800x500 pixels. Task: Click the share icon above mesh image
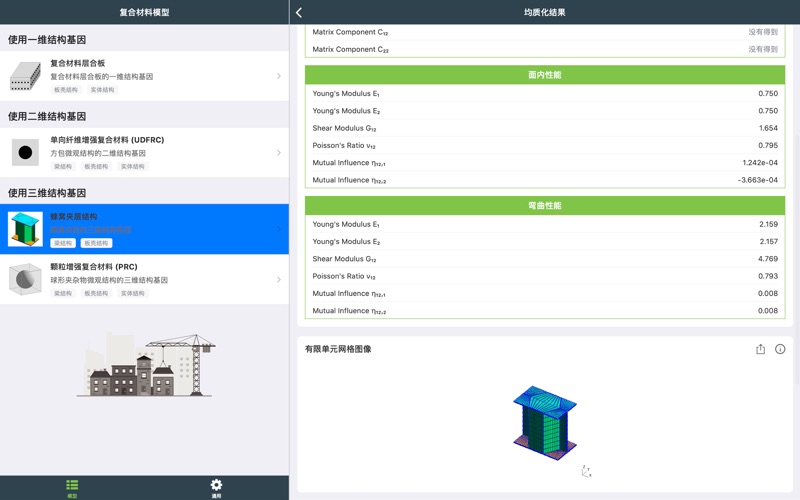click(760, 349)
